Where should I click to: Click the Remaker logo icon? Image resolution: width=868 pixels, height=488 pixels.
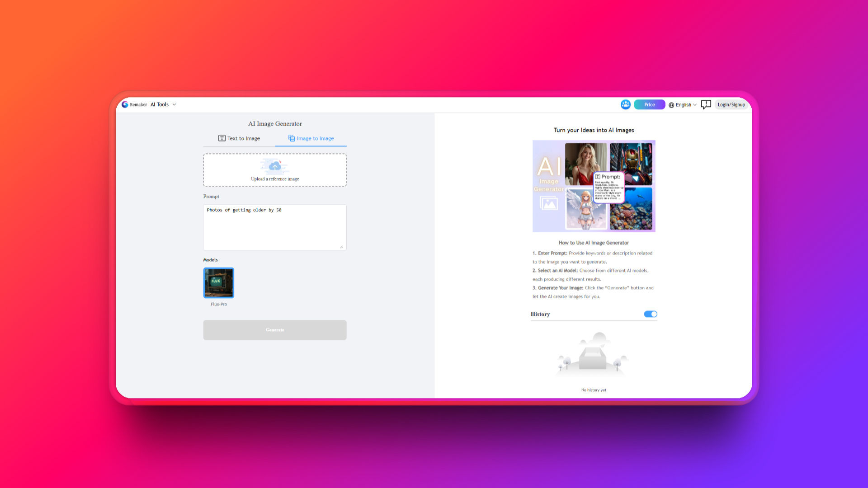coord(125,104)
